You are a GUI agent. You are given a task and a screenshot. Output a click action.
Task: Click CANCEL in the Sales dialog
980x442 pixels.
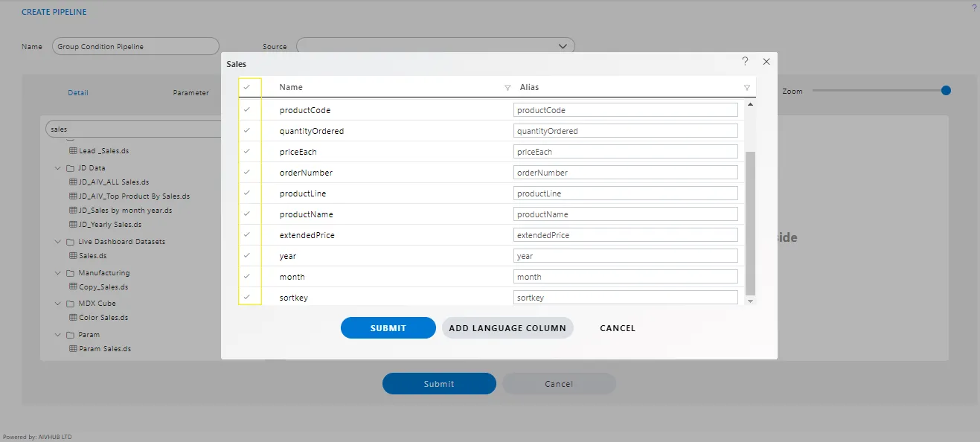click(x=618, y=328)
